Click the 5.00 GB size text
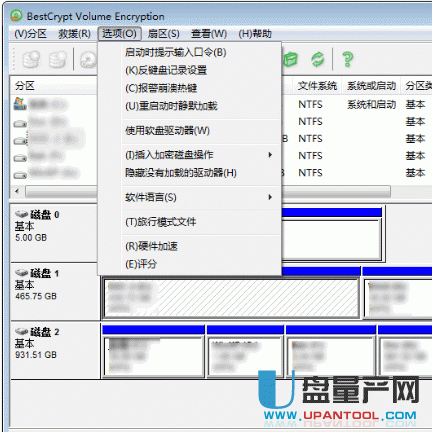The height and width of the screenshot is (432, 432). 31,238
